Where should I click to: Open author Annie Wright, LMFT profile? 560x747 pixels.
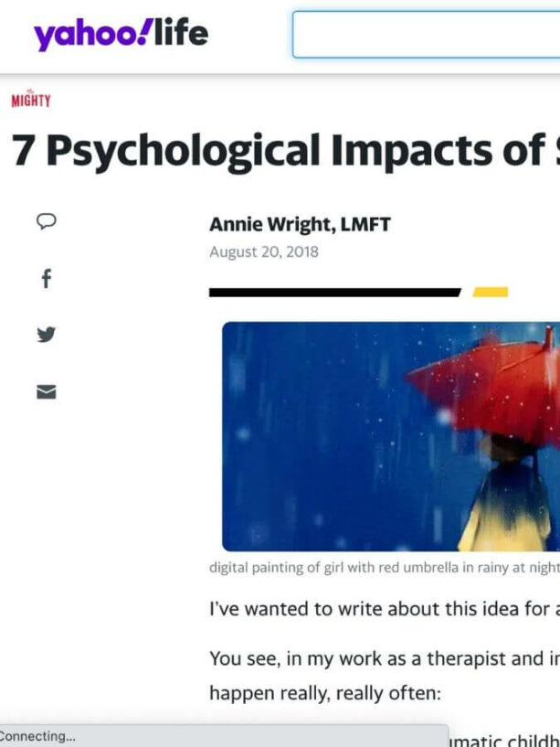[x=300, y=224]
